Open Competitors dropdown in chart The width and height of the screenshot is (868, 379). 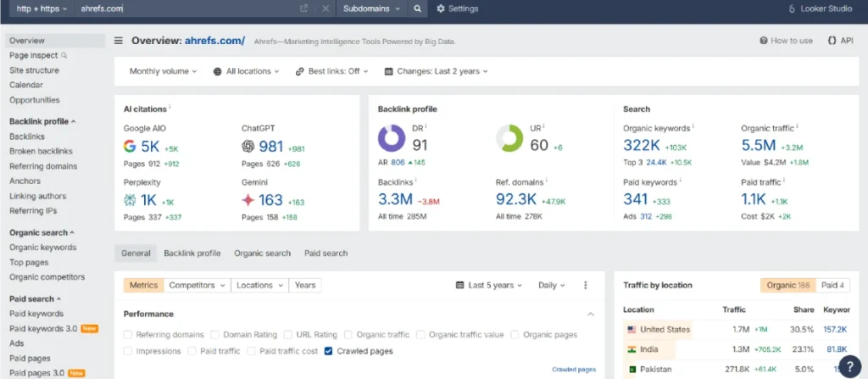[197, 286]
